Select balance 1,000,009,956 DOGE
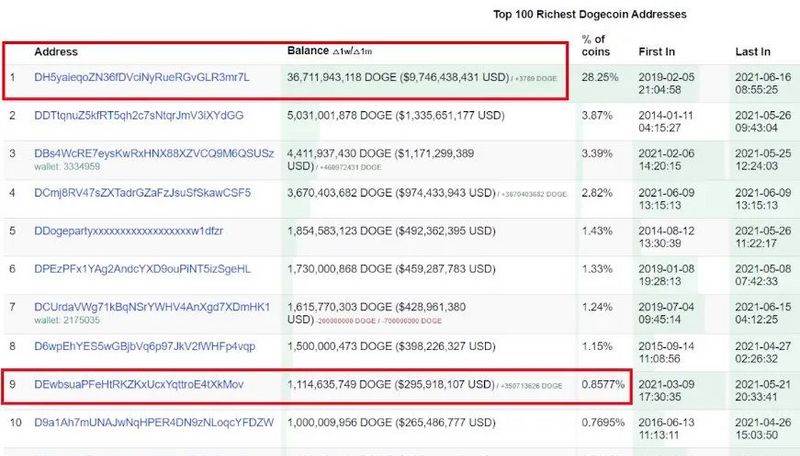The height and width of the screenshot is (456, 800). coord(339,423)
